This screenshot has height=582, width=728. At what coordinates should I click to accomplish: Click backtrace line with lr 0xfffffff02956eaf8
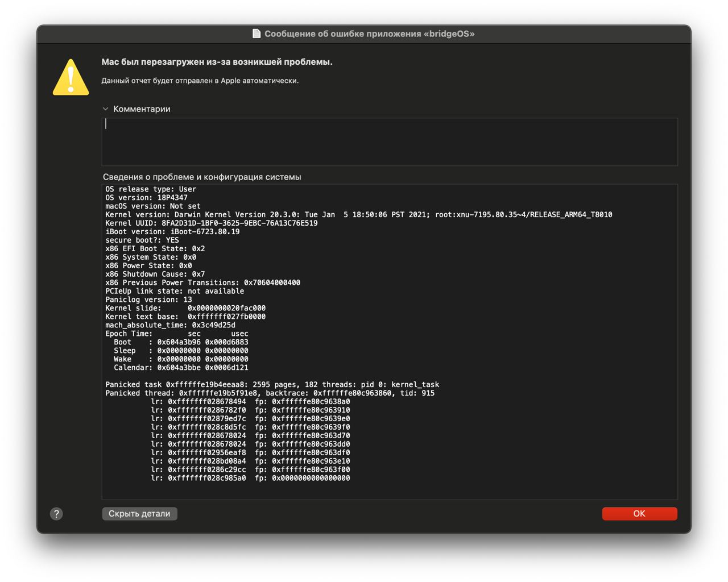click(x=251, y=454)
